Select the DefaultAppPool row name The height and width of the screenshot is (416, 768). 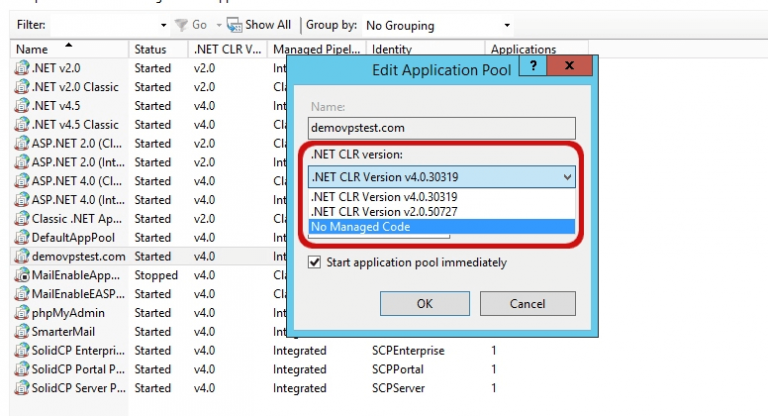point(73,238)
